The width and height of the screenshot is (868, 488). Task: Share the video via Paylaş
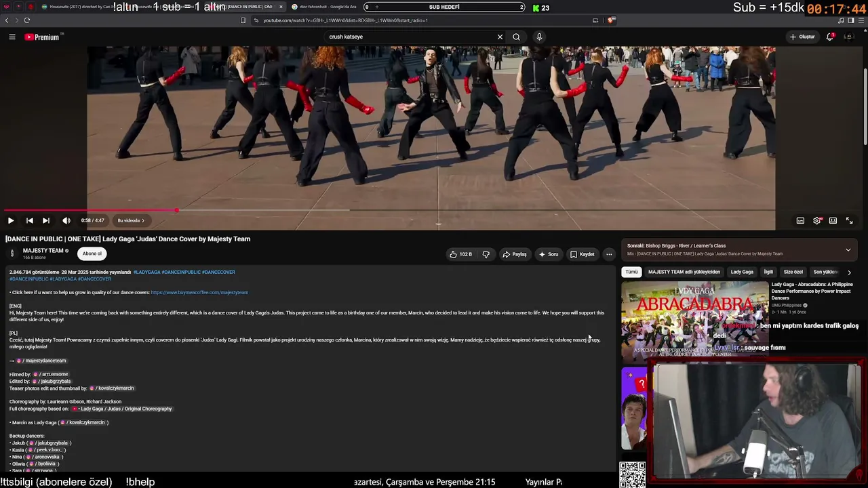point(515,254)
